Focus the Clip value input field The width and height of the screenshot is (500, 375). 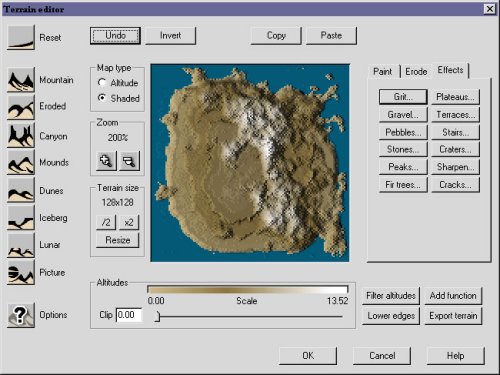pos(130,315)
